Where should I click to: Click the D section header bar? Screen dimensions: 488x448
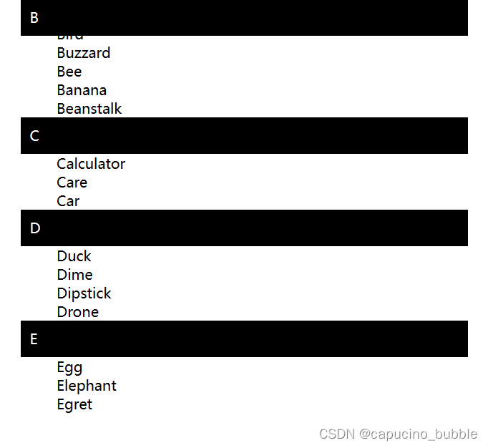244,228
